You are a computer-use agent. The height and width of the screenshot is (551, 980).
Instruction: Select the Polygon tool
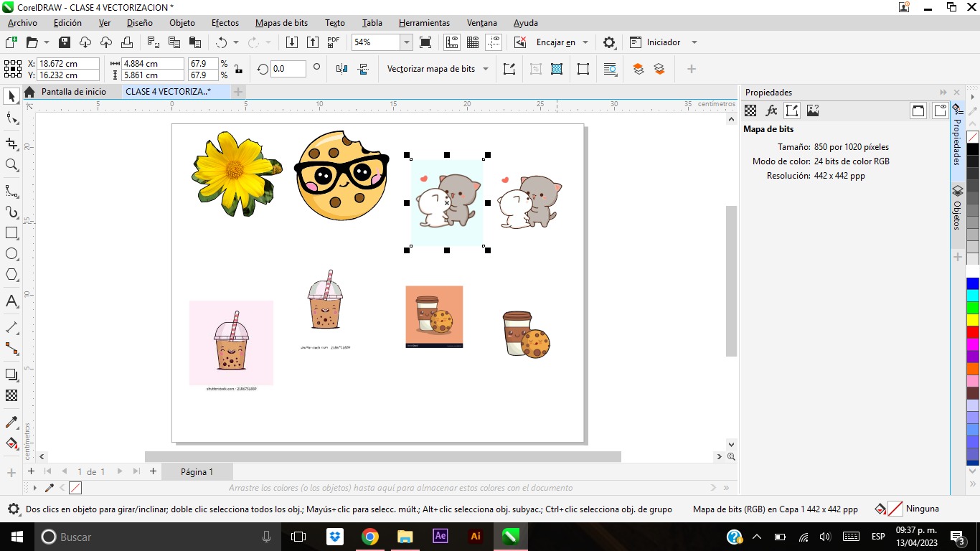11,275
